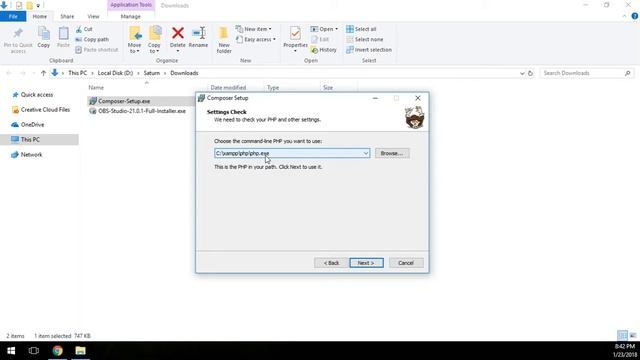Switch to the View ribbon tab
The width and height of the screenshot is (640, 360).
pos(93,16)
